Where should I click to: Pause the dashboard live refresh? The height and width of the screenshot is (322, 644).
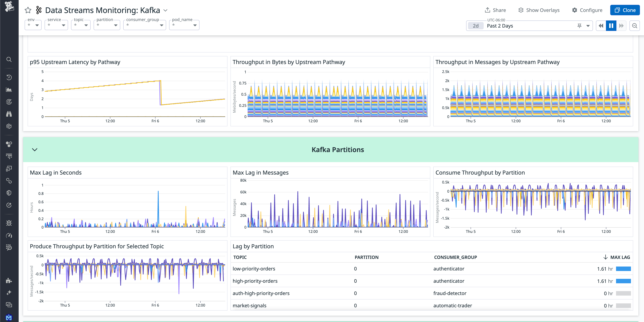click(x=611, y=25)
